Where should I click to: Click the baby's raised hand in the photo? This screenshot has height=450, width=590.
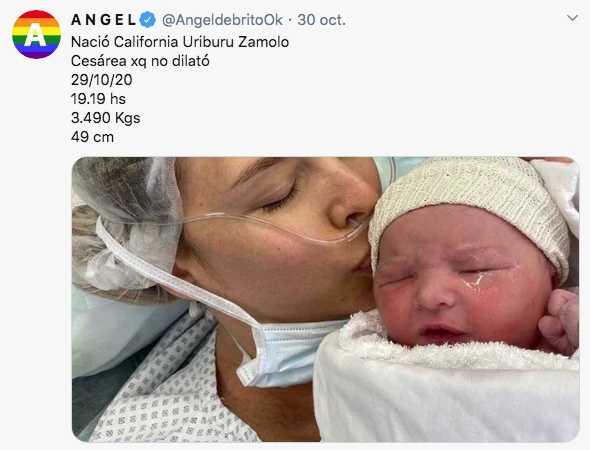click(x=560, y=322)
